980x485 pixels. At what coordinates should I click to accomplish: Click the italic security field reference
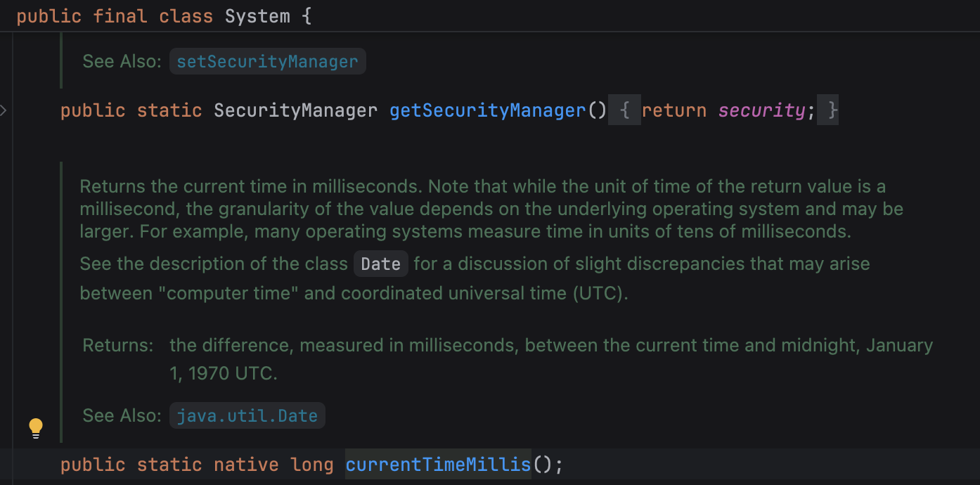(761, 111)
